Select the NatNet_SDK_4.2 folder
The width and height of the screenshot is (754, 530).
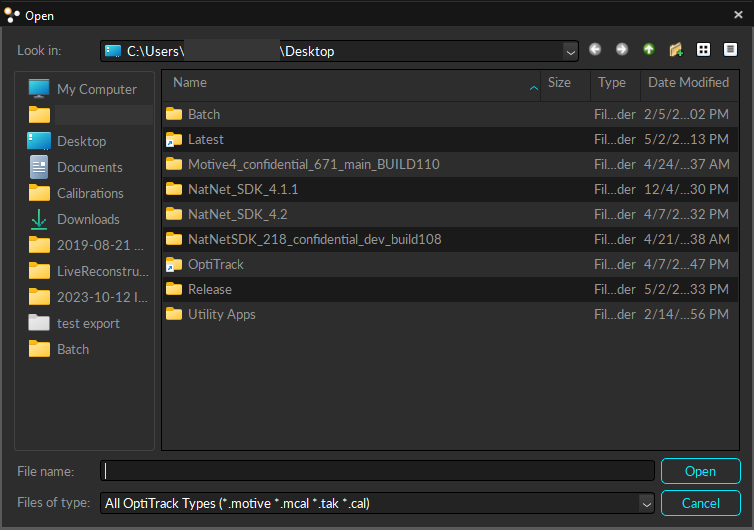click(x=237, y=214)
